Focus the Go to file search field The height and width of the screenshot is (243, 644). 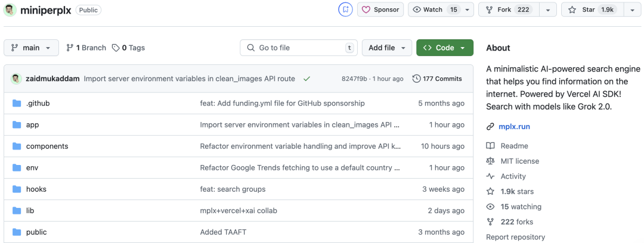(299, 48)
